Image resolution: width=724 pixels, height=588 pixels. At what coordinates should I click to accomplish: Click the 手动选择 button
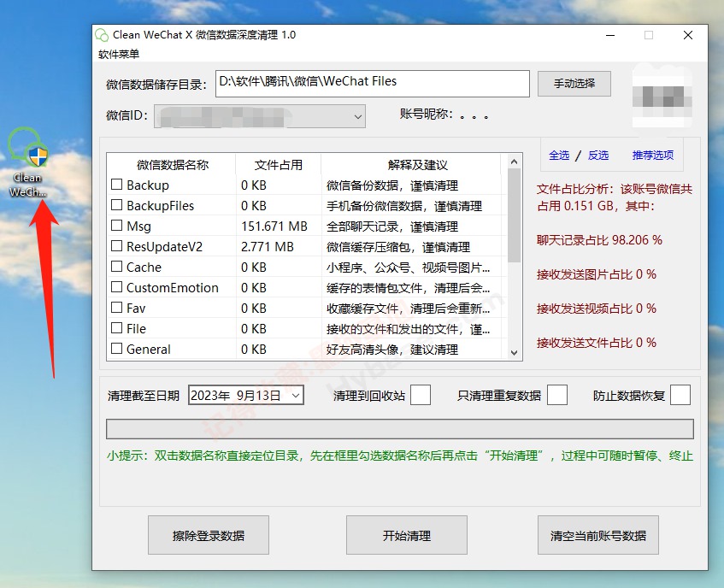(x=574, y=84)
